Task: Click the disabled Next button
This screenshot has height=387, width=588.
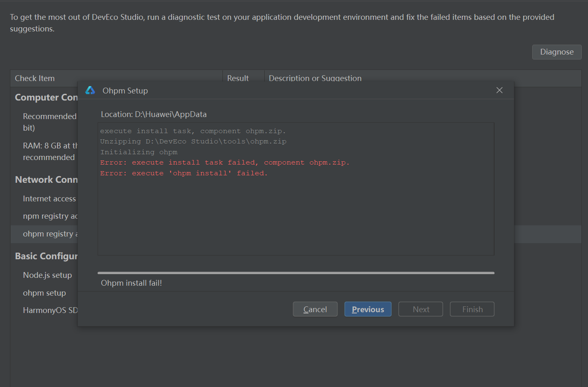Action: point(421,309)
